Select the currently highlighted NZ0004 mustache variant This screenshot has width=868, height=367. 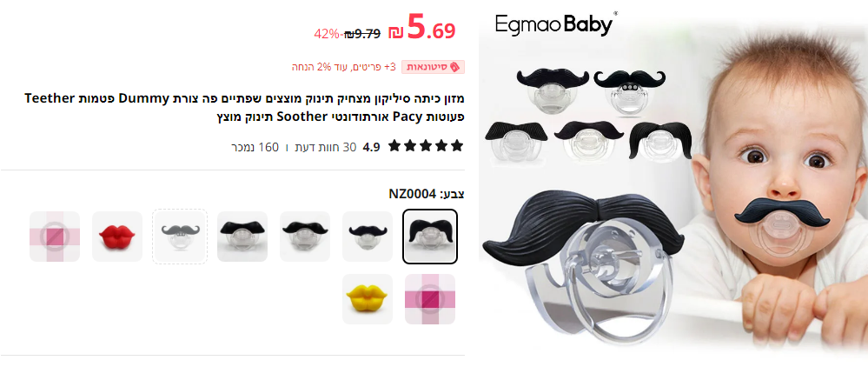(430, 237)
